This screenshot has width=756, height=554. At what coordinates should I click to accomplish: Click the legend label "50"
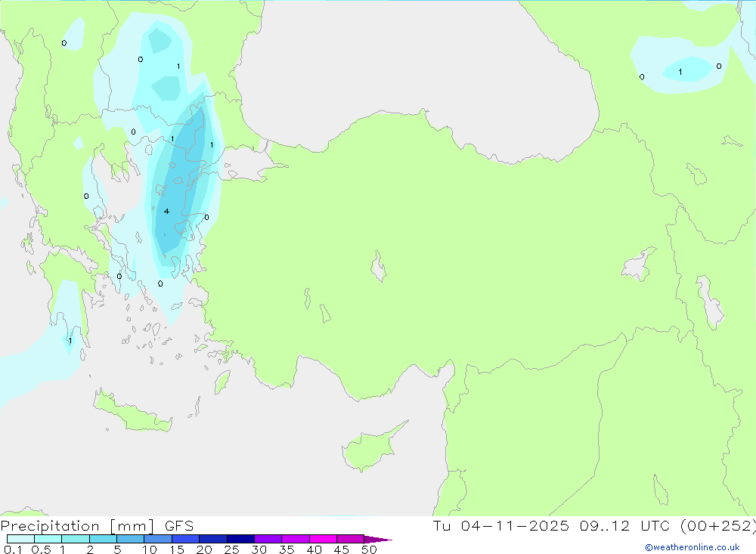(x=369, y=549)
